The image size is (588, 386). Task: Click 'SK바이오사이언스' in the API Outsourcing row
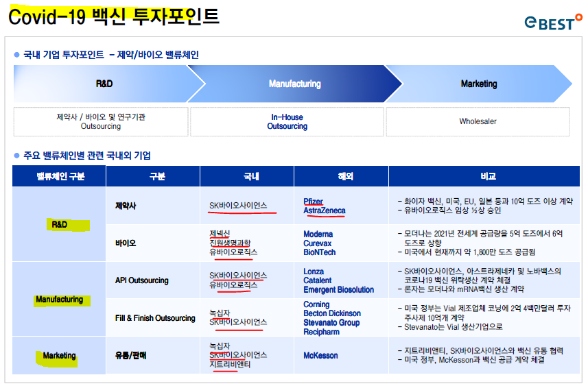click(238, 276)
